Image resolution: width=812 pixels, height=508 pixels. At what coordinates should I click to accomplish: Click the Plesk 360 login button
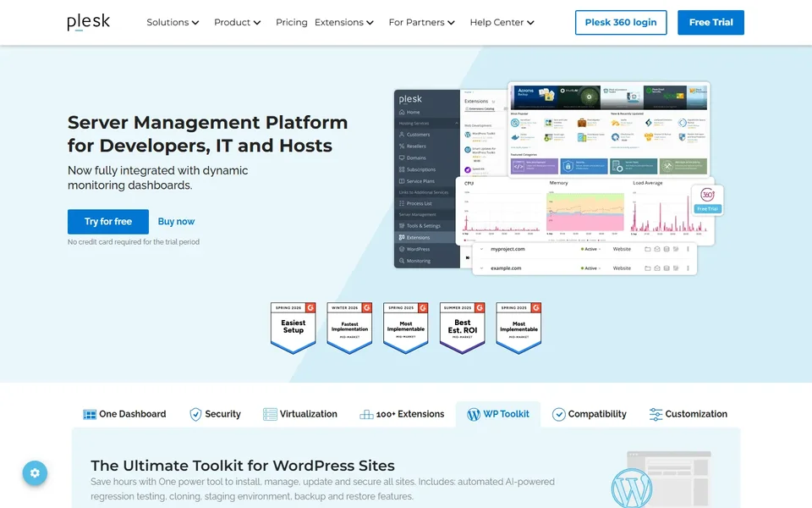pyautogui.click(x=620, y=22)
